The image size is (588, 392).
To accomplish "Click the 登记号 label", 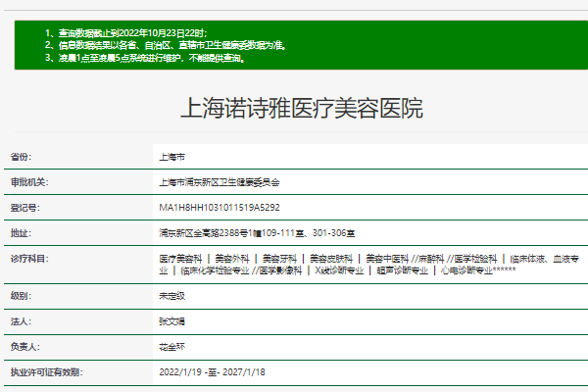I will pos(25,208).
